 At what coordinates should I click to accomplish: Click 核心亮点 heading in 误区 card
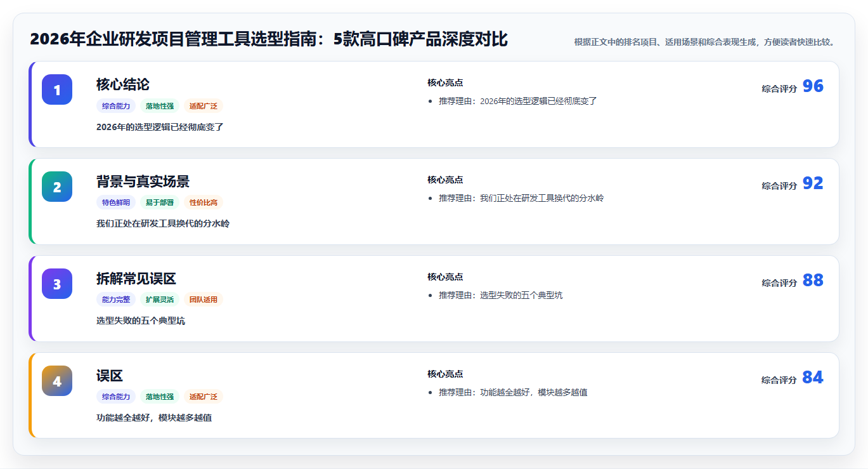coord(445,374)
